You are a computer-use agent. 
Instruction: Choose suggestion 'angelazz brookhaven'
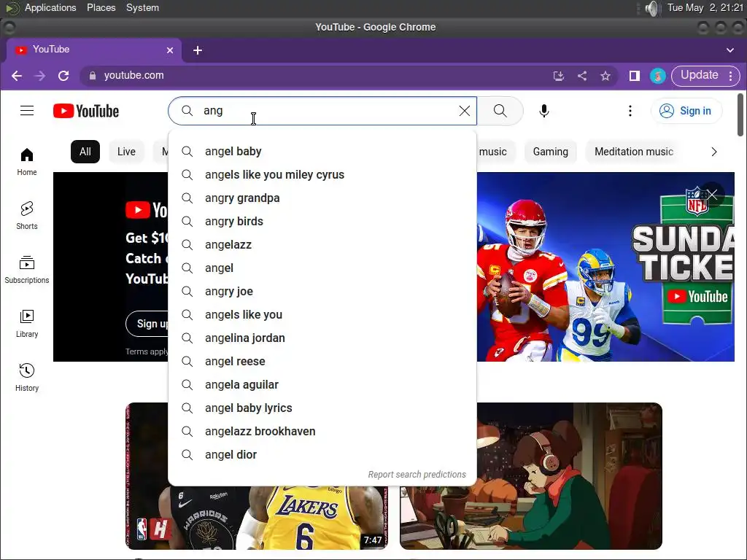(322, 432)
